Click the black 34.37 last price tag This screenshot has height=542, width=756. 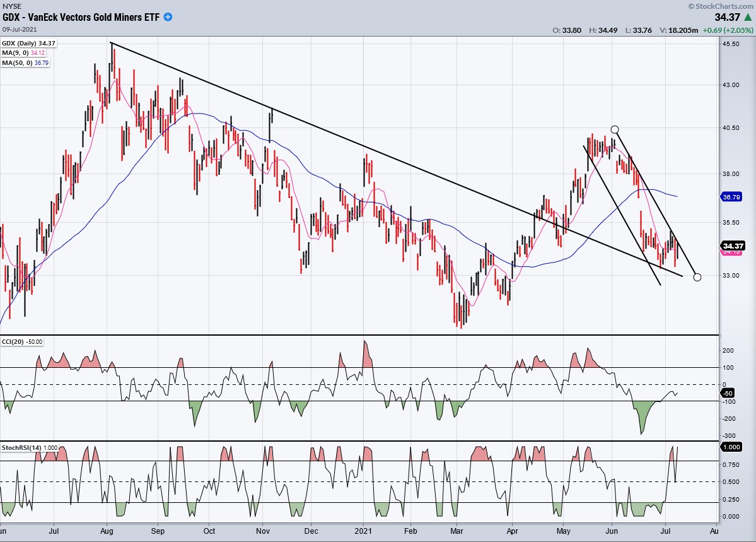click(733, 246)
